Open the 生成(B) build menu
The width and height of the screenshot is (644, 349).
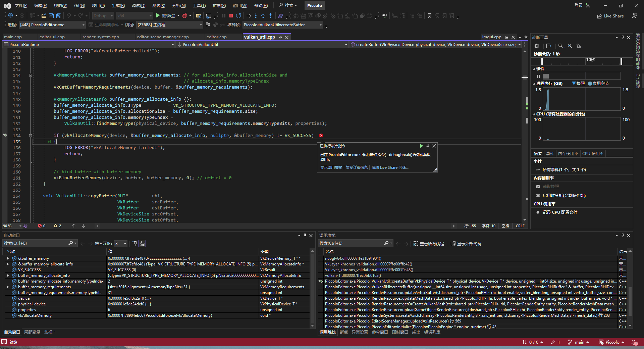pos(118,5)
